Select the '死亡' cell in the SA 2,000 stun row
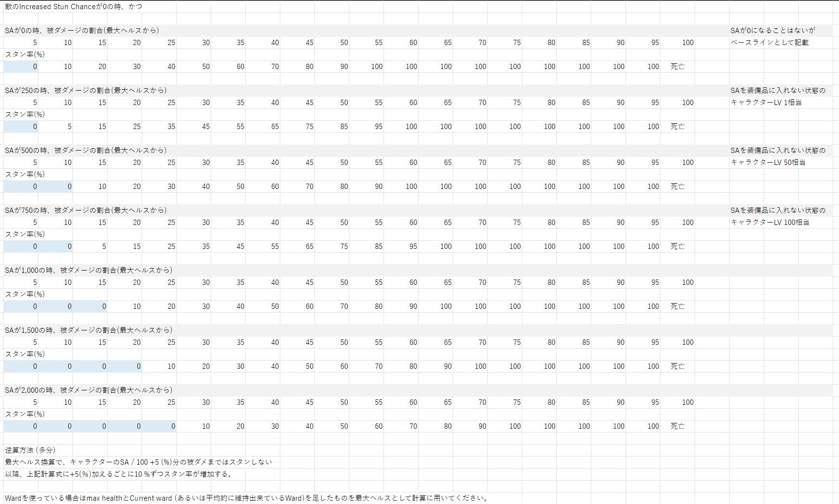 [x=678, y=426]
